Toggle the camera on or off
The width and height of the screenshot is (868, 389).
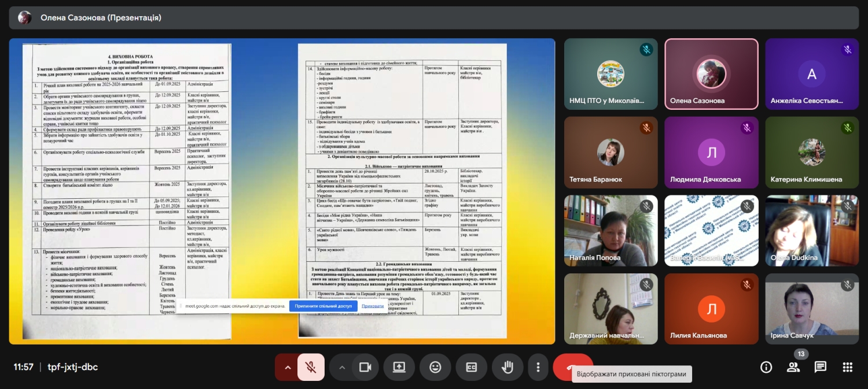click(x=365, y=367)
